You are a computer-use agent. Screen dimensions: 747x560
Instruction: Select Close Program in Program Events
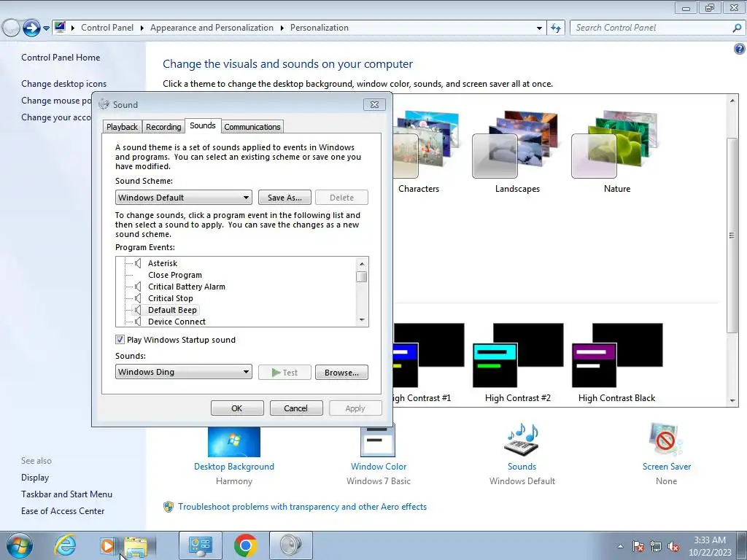175,275
